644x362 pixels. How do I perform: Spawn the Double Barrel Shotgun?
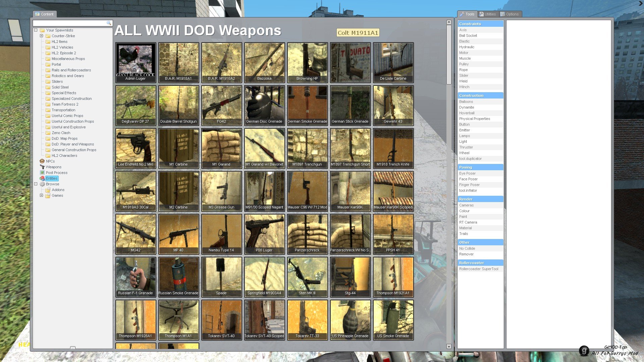(178, 105)
